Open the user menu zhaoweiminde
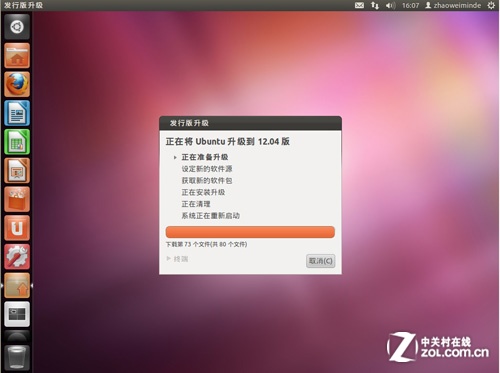500x373 pixels. tap(453, 5)
